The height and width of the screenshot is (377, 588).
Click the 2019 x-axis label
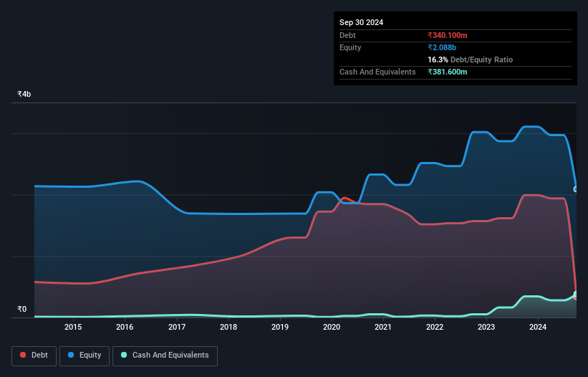[280, 327]
